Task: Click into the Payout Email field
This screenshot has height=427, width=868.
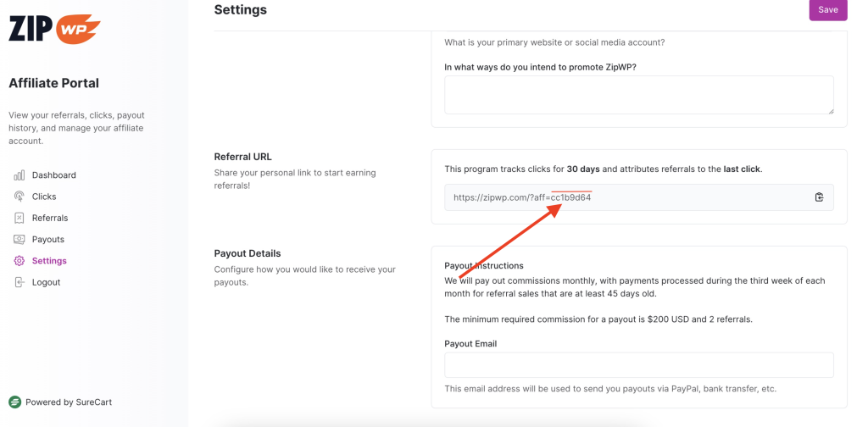Action: (639, 365)
